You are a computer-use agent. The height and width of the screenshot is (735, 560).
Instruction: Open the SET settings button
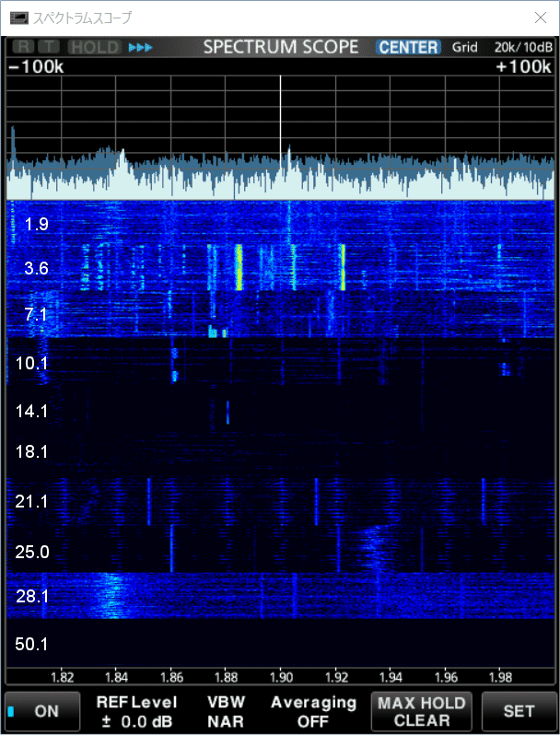(519, 711)
